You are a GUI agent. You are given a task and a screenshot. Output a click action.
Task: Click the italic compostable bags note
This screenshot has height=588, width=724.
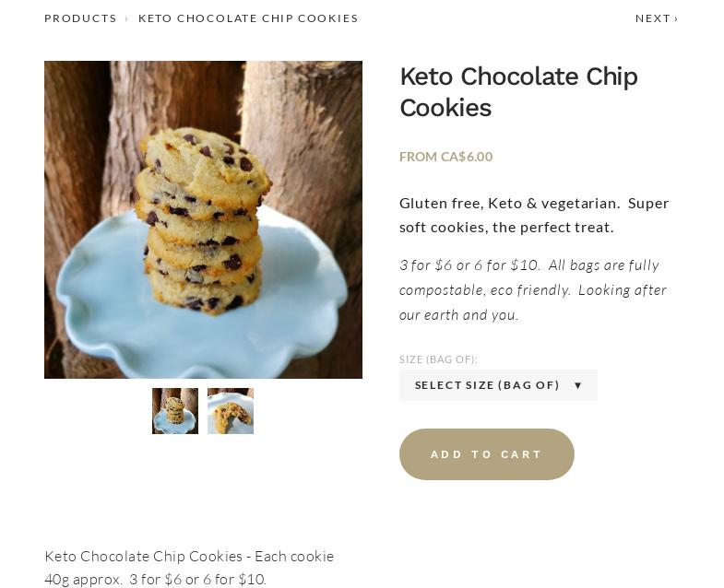click(x=532, y=289)
